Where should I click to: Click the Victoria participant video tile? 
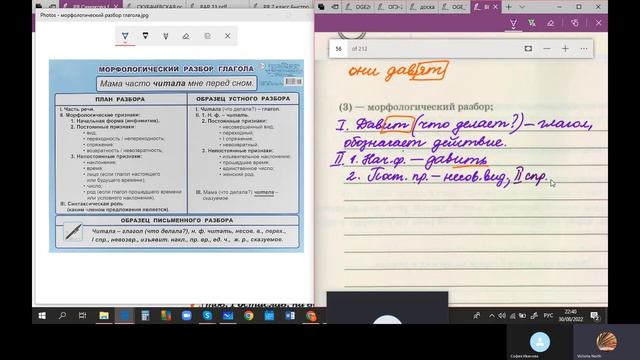pos(607,342)
